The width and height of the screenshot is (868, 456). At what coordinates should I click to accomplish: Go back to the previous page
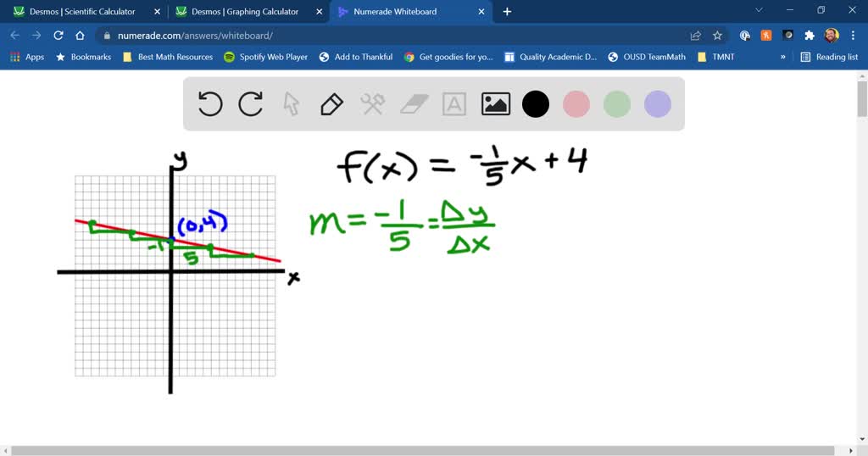point(15,36)
